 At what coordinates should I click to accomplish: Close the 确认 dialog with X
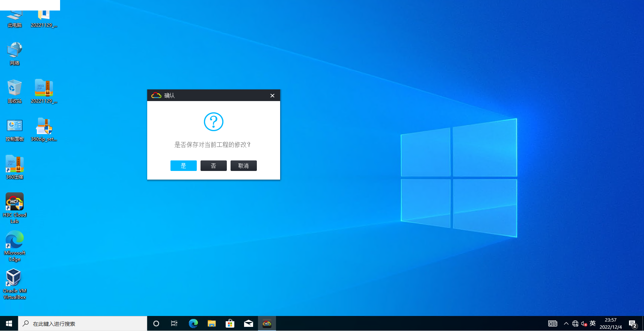click(272, 95)
